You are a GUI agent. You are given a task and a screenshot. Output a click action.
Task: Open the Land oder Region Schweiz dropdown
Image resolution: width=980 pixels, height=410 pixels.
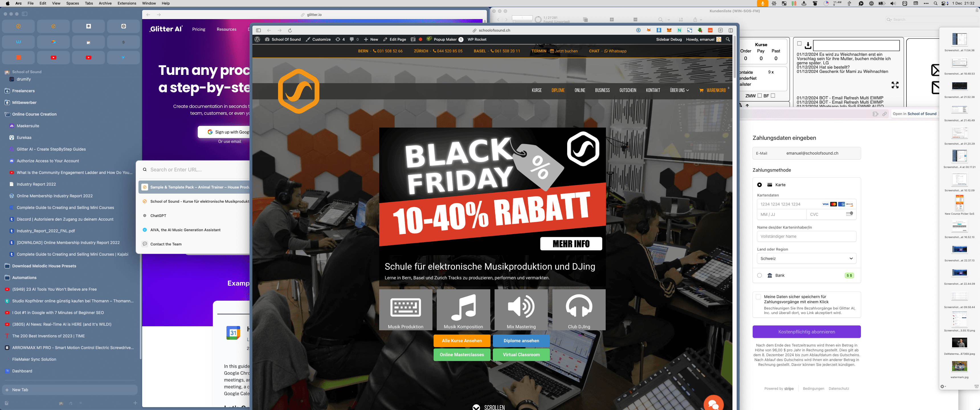(x=807, y=259)
